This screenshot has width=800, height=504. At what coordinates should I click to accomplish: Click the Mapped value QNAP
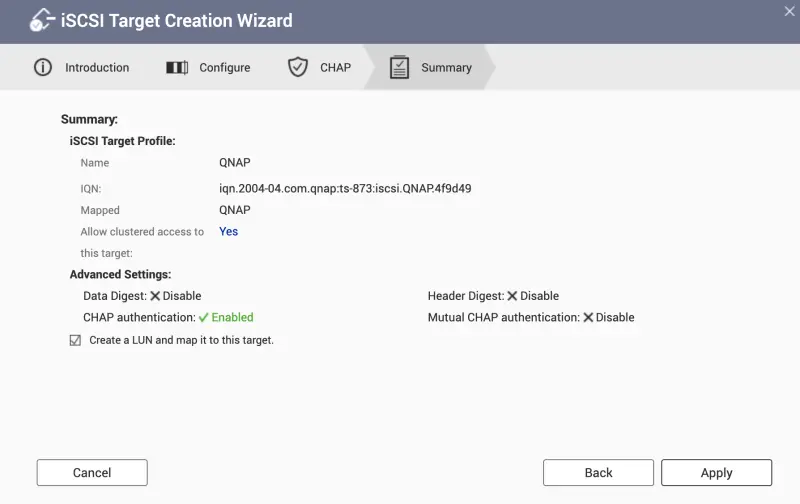tap(235, 210)
